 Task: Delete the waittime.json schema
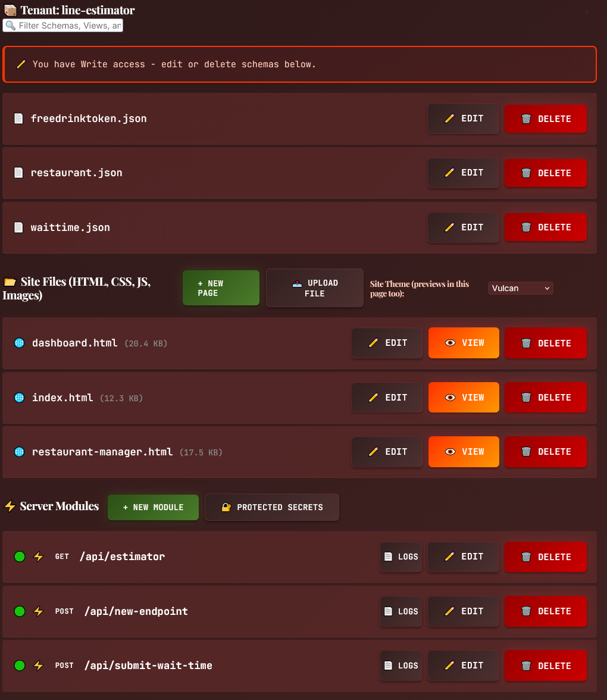(x=545, y=227)
